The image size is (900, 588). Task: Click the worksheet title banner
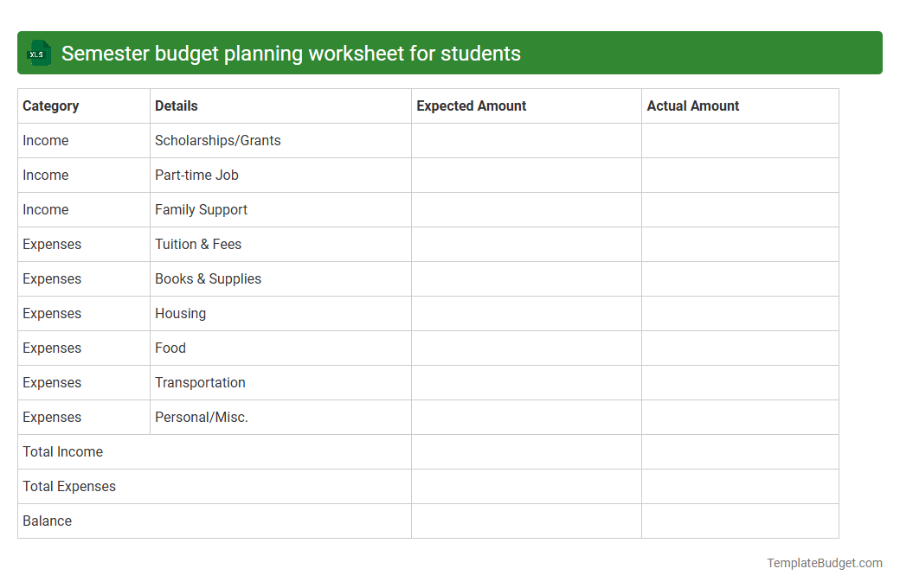coord(450,53)
